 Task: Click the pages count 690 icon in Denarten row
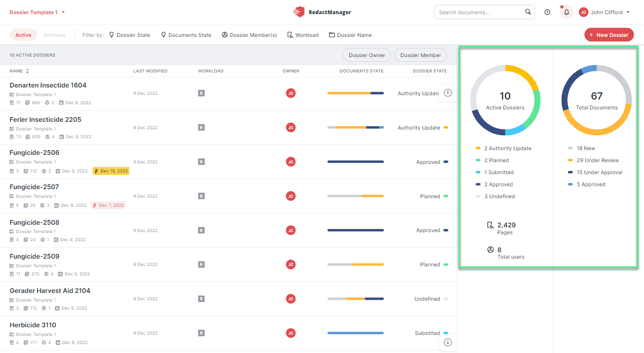point(27,103)
